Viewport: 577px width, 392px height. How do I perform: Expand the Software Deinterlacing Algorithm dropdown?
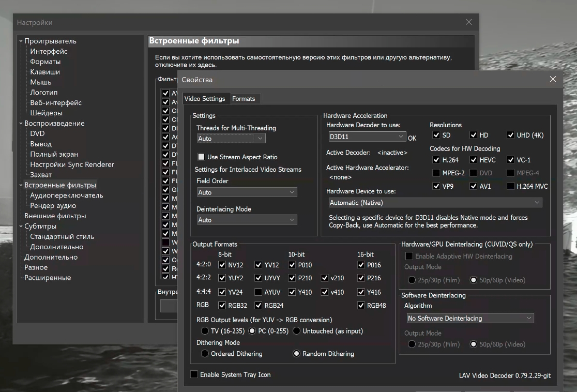coord(469,318)
